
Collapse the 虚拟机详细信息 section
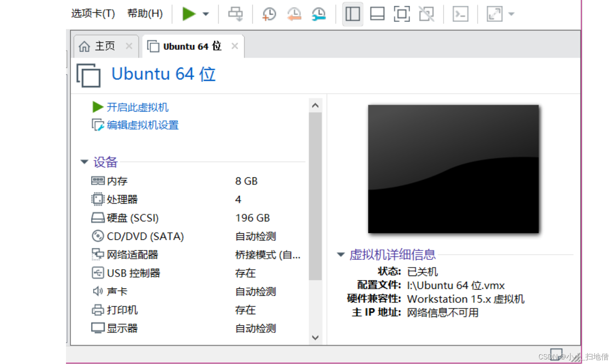(x=340, y=254)
